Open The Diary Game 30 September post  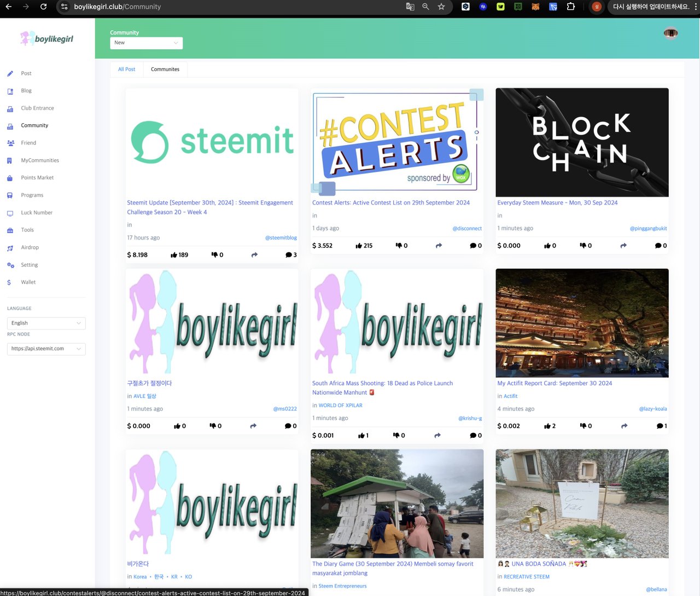tap(393, 569)
